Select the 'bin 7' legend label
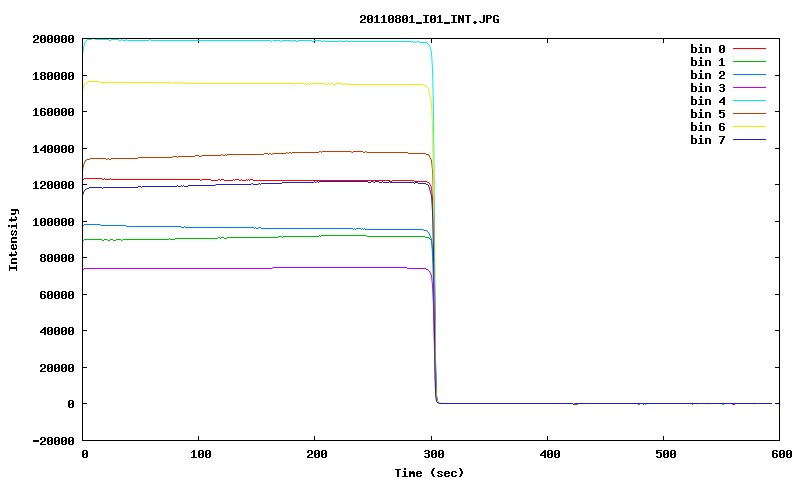Screen dimensions: 800x480 [708, 140]
